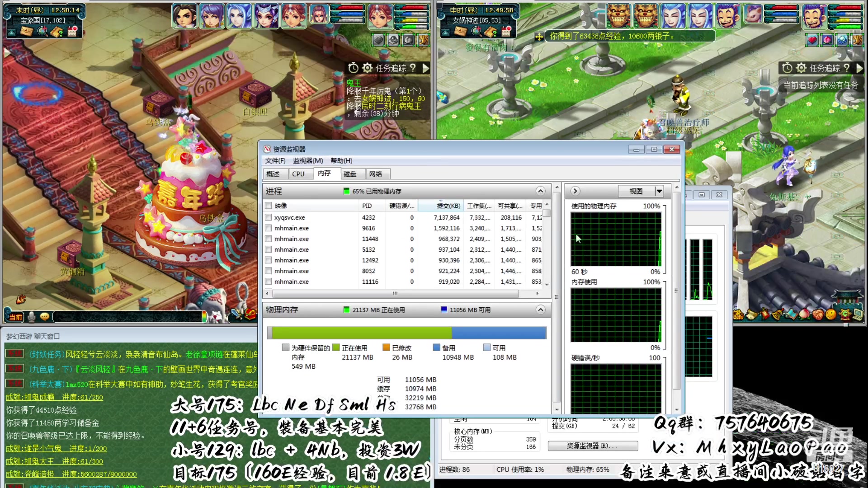Check mhmain.exe PID 11116 checkbox
The width and height of the screenshot is (868, 488).
269,282
